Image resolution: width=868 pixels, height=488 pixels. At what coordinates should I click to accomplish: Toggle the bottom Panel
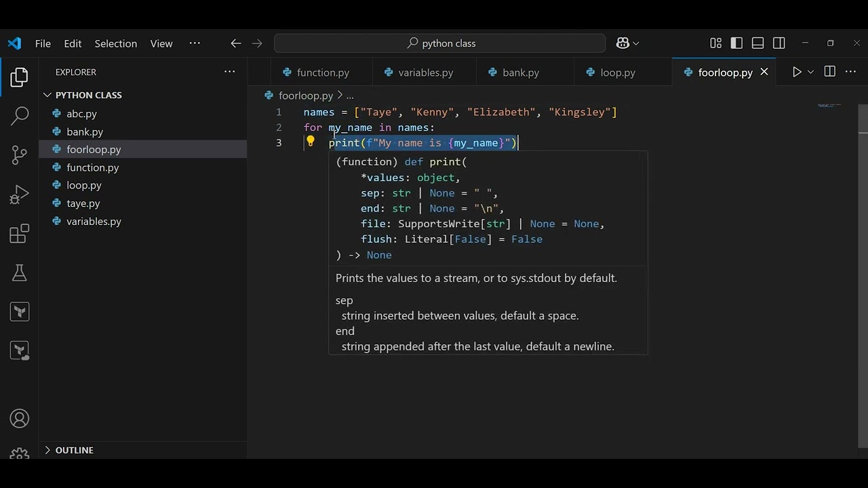point(758,43)
